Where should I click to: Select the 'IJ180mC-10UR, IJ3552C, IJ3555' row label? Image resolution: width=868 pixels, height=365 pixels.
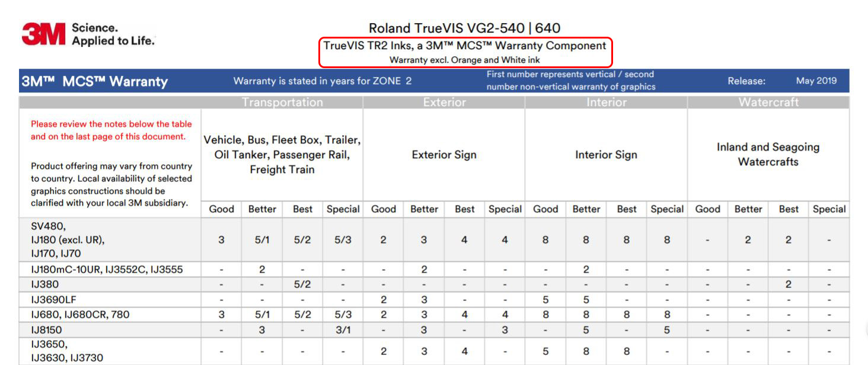pos(107,270)
